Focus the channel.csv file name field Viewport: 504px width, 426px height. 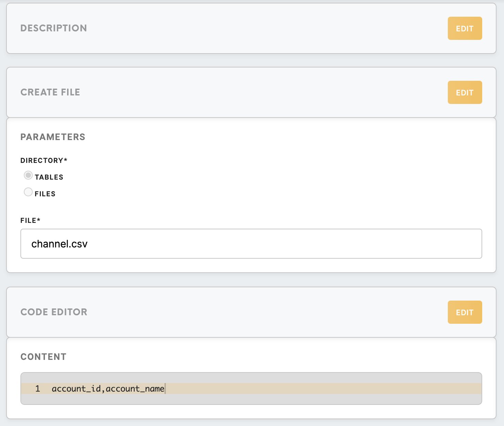coord(251,244)
